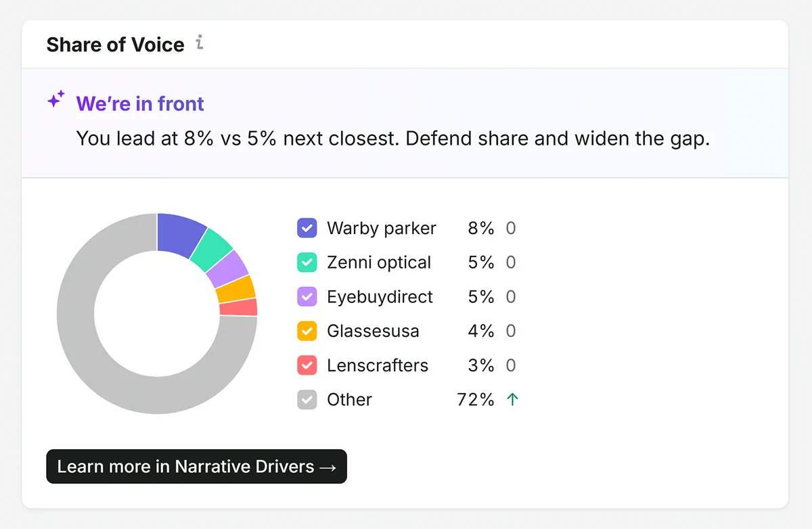
Task: Click the Zenni optical legend label
Action: (x=379, y=262)
